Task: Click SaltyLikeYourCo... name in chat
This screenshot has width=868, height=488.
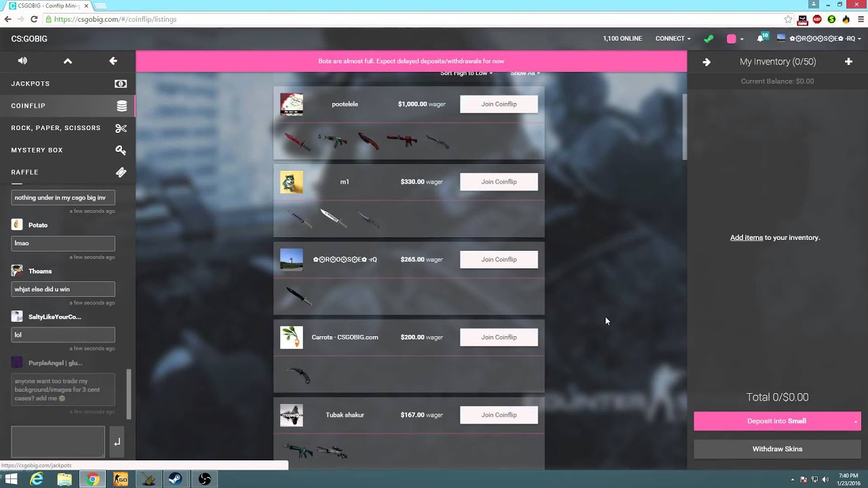Action: pyautogui.click(x=54, y=317)
